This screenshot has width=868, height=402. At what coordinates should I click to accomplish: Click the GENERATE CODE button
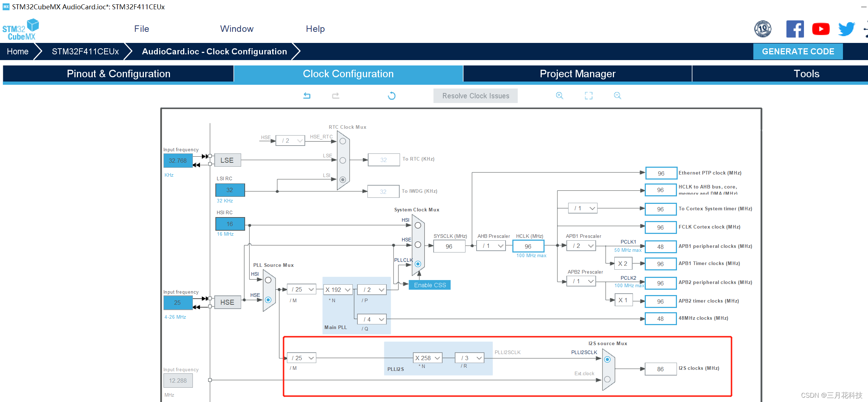click(798, 52)
